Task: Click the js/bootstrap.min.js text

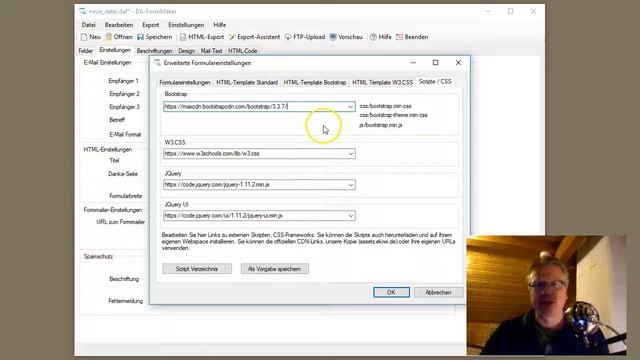Action: point(380,125)
